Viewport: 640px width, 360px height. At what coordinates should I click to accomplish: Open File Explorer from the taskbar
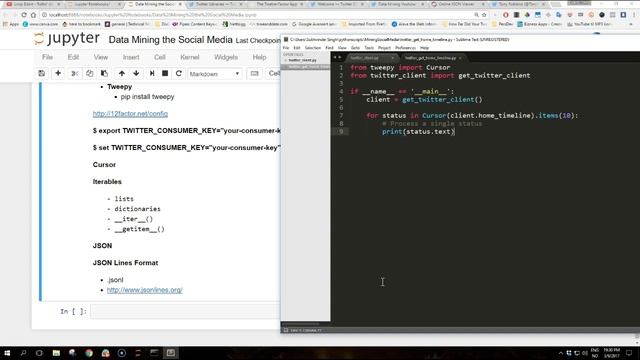(x=56, y=353)
